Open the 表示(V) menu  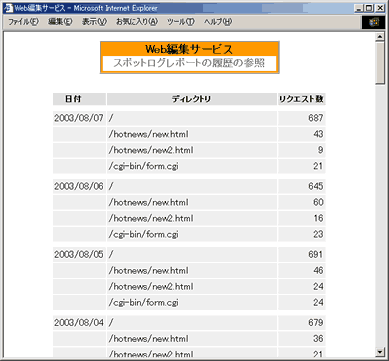tap(94, 22)
